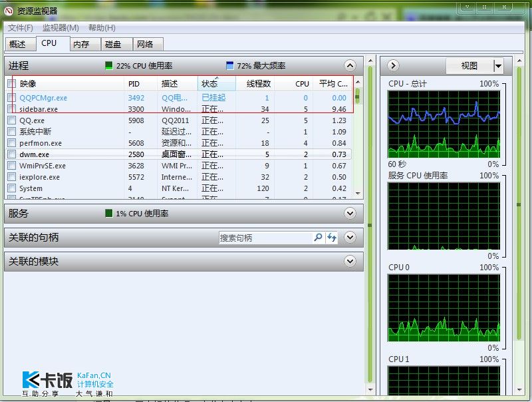Check the iexplore.exe process checkbox

click(x=12, y=177)
